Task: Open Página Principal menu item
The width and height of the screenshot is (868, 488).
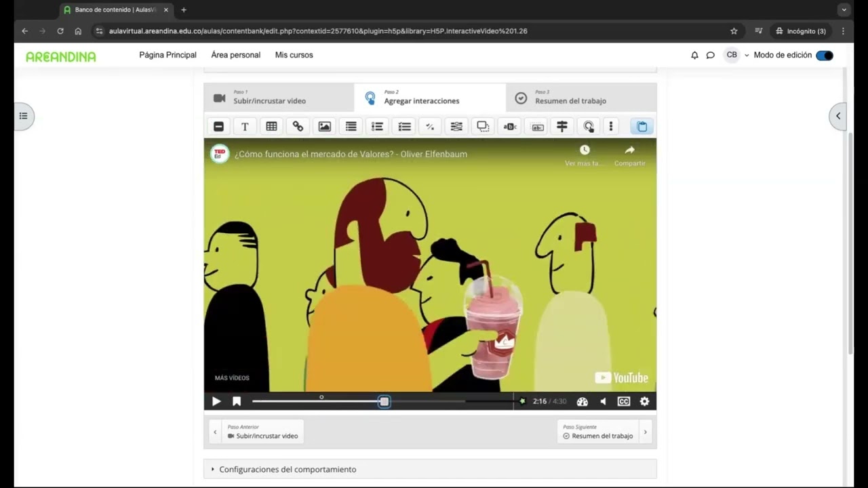Action: [167, 55]
